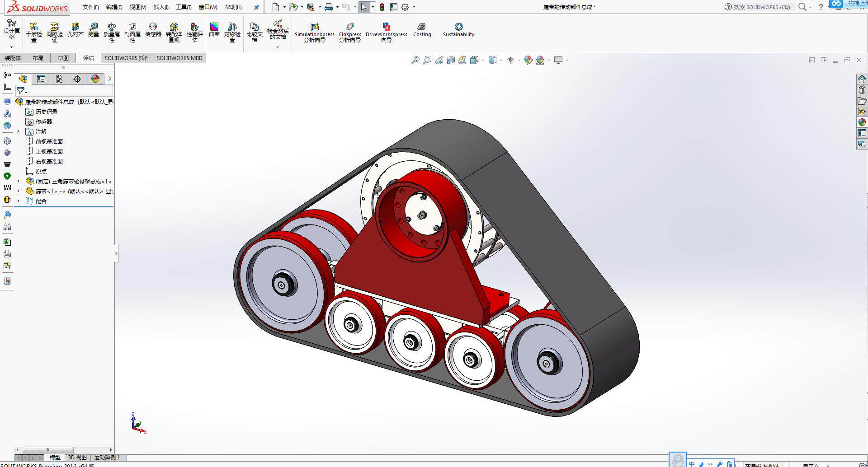The image size is (868, 467).
Task: Open the Sustainability tool
Action: coord(458,30)
